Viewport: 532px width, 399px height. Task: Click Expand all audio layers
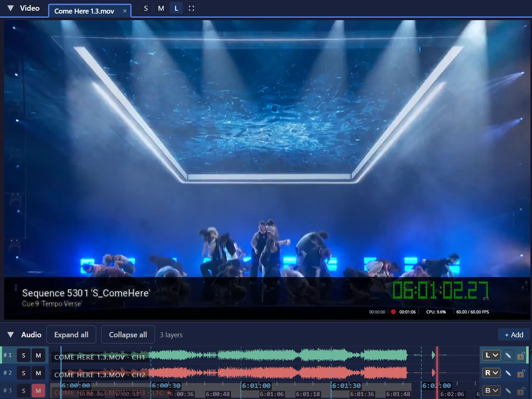tap(71, 334)
